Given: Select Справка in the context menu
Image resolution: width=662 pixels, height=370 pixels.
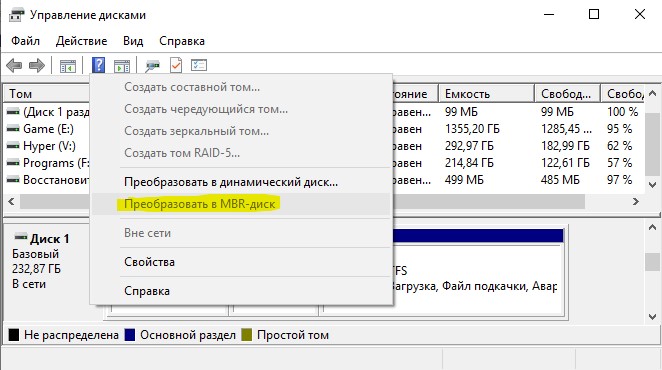Looking at the screenshot, I should (241, 291).
